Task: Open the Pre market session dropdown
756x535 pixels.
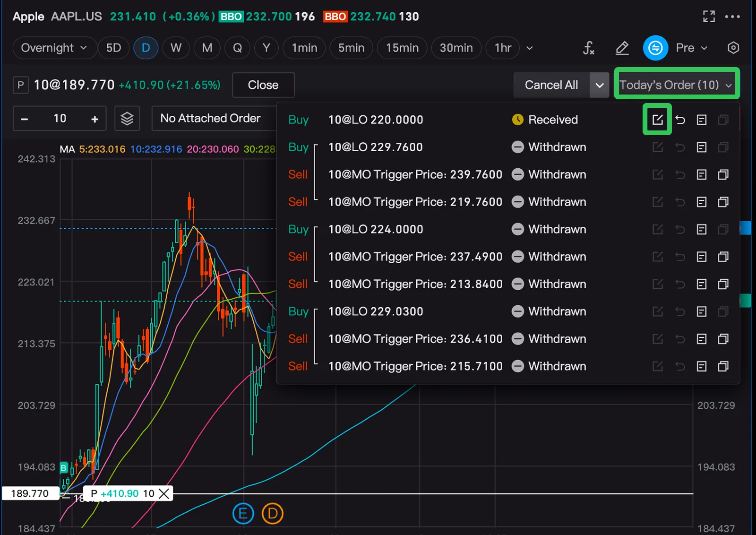Action: [692, 48]
